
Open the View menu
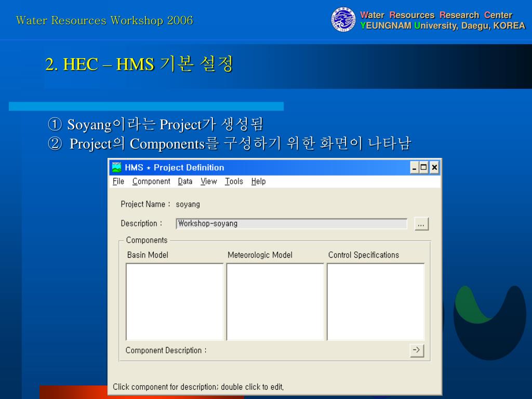coord(209,181)
